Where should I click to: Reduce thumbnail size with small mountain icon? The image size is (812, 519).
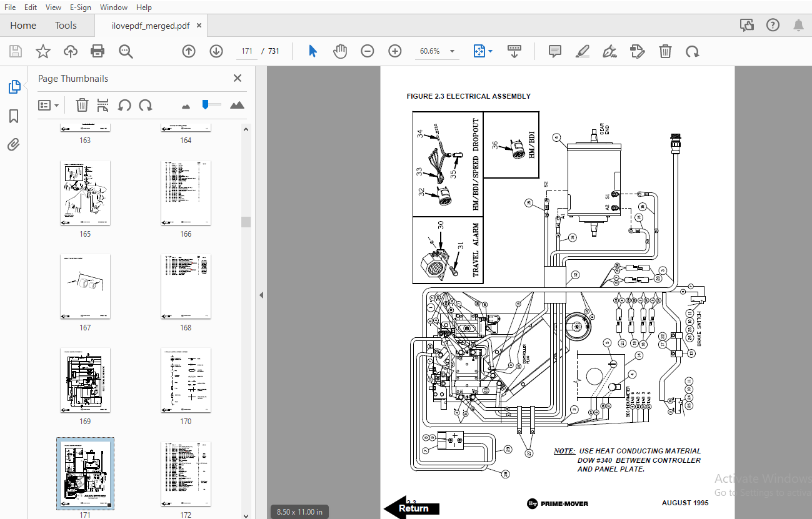pyautogui.click(x=185, y=106)
